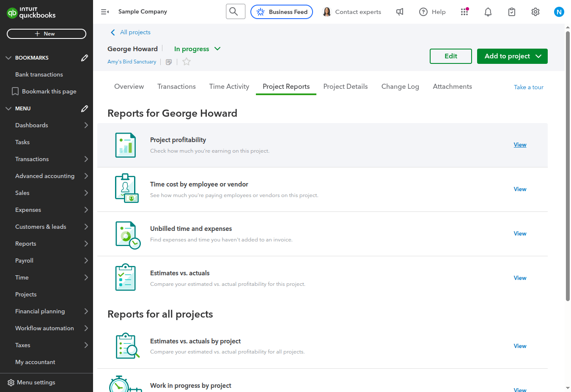
Task: Switch to the Time Activity tab
Action: tap(229, 86)
